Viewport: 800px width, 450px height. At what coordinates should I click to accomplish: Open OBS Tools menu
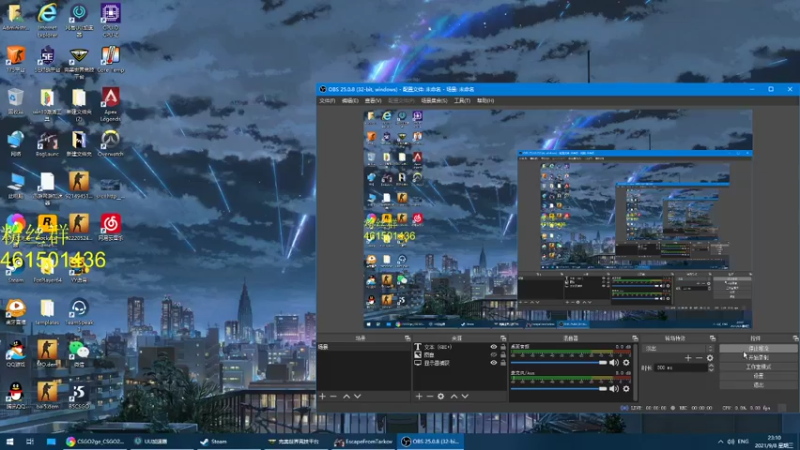462,101
